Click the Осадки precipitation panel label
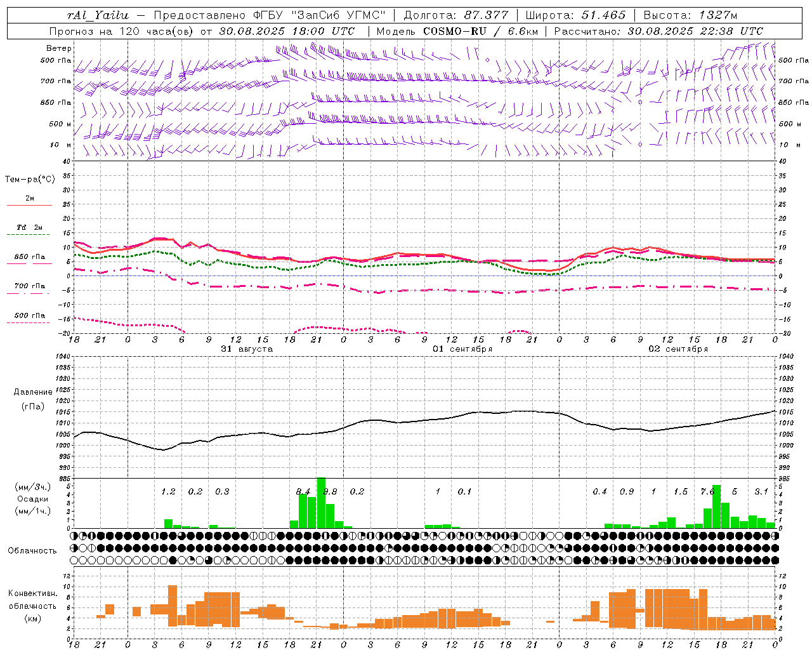The height and width of the screenshot is (650, 812). point(32,499)
